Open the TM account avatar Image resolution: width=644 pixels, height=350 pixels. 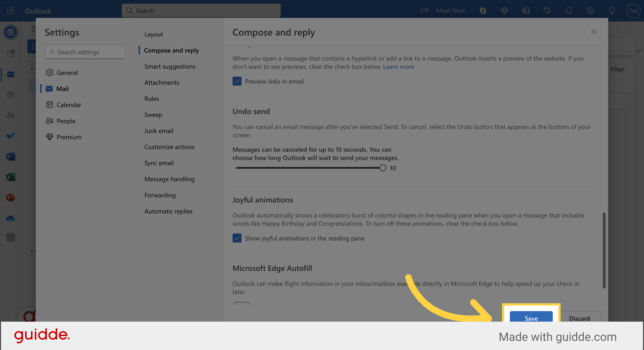(x=633, y=11)
